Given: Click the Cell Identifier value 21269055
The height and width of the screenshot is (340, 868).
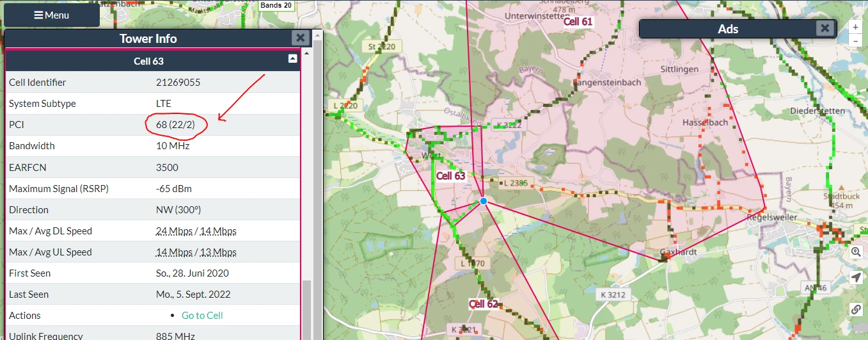Looking at the screenshot, I should (x=178, y=82).
